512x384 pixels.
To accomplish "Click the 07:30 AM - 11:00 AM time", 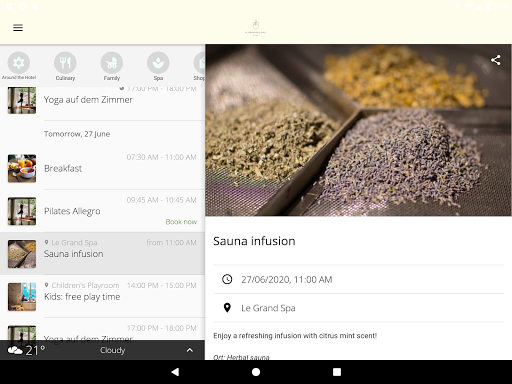I will tap(161, 157).
